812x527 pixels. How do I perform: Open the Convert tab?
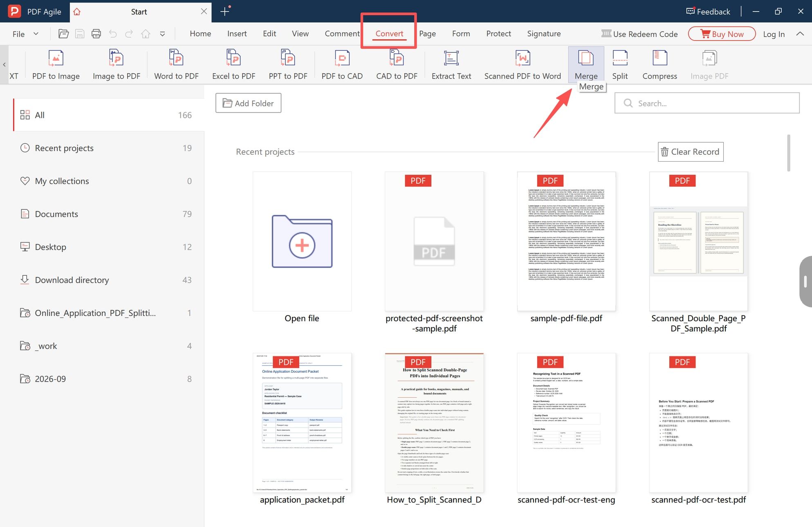click(389, 34)
